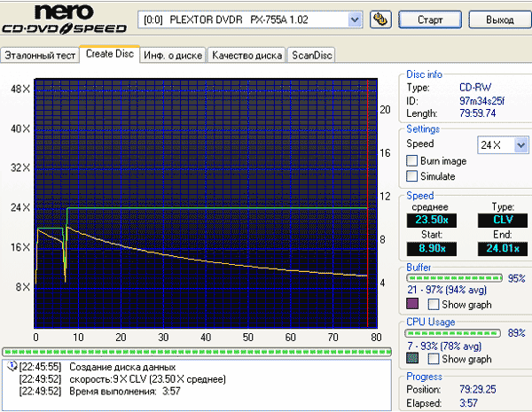Switch to the Эталонный тест tab
Screen dimensions: 532x412
(x=40, y=55)
